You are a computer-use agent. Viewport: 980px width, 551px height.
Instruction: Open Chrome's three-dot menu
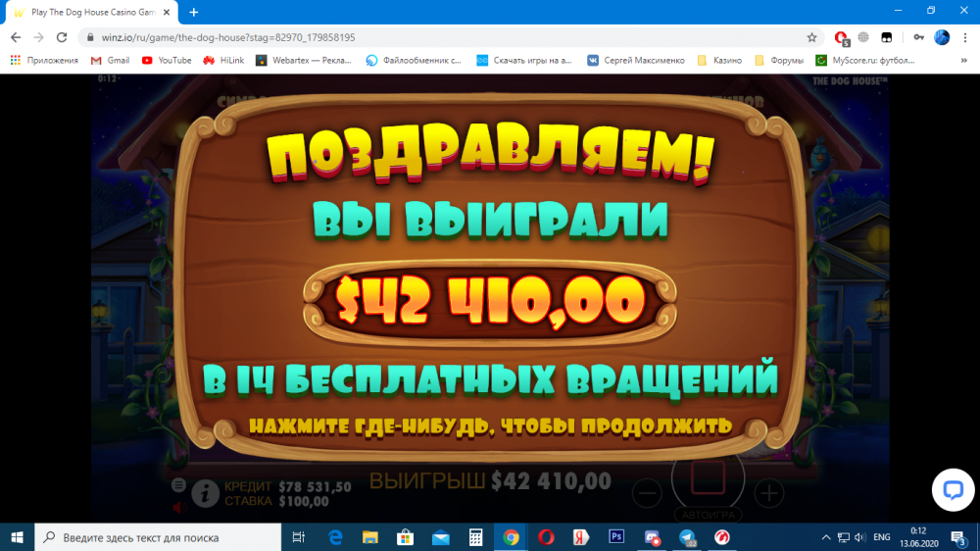coord(965,37)
